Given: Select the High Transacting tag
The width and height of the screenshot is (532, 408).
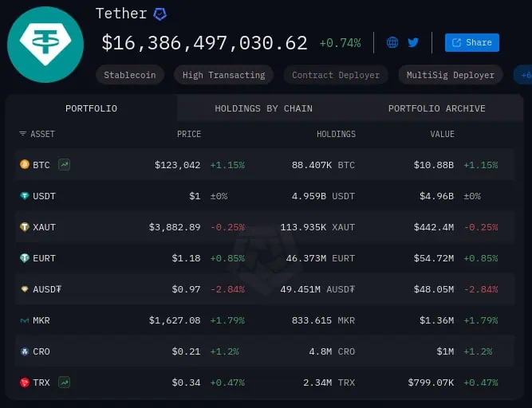Looking at the screenshot, I should pyautogui.click(x=223, y=75).
